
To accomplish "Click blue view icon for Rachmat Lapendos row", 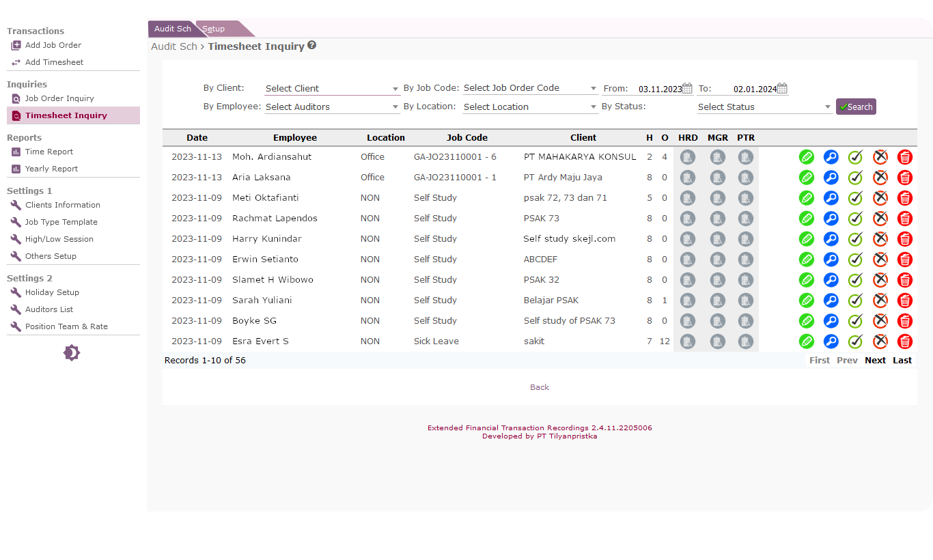I will [x=831, y=219].
